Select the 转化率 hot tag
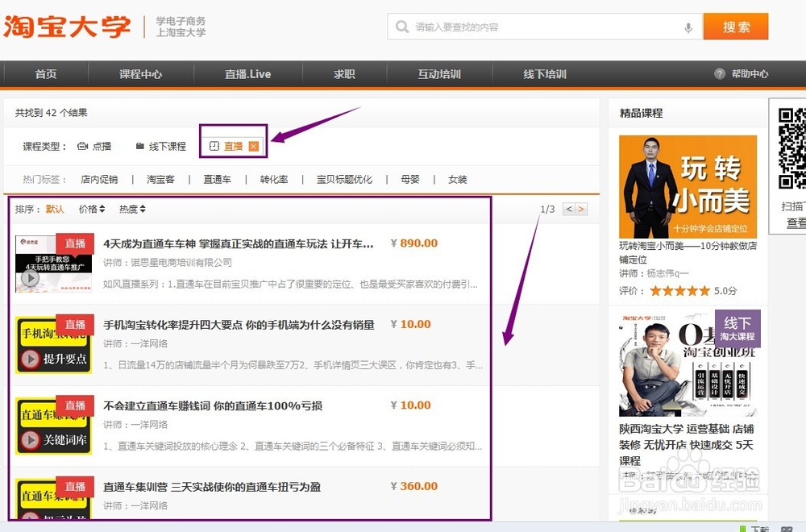806x532 pixels. pos(274,180)
